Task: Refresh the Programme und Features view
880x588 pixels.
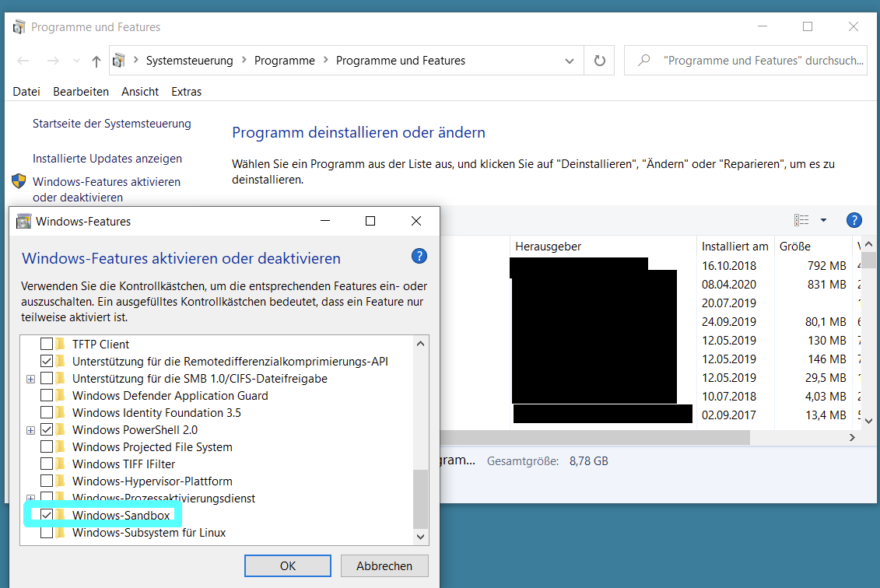Action: click(x=599, y=61)
